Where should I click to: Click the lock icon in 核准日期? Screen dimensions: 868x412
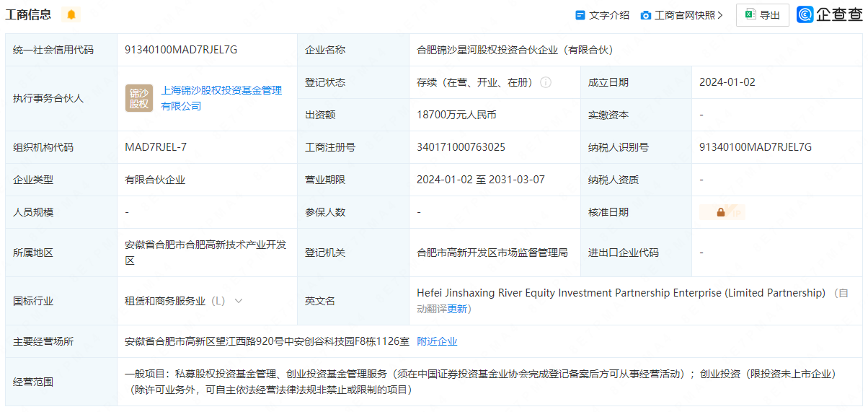click(x=720, y=212)
